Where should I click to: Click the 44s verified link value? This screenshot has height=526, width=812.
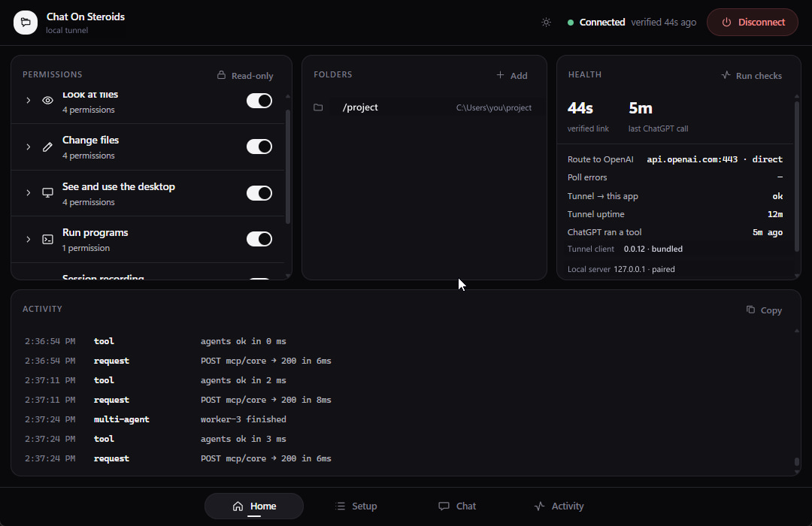[580, 108]
